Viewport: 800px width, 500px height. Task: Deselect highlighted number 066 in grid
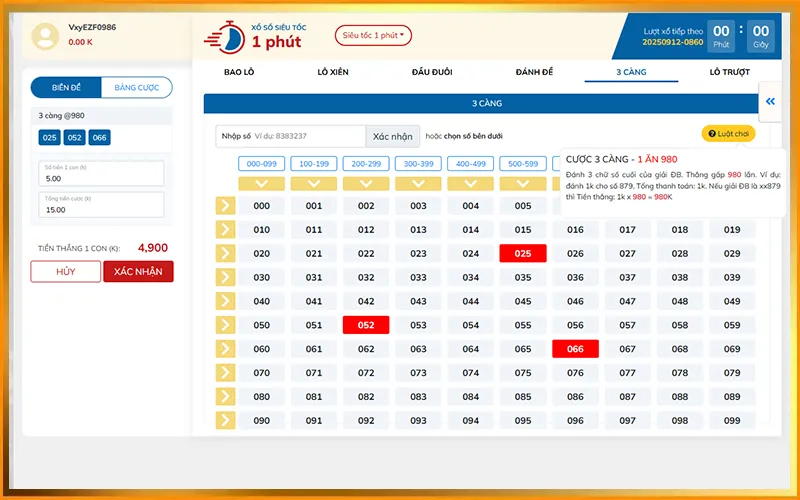pyautogui.click(x=575, y=349)
